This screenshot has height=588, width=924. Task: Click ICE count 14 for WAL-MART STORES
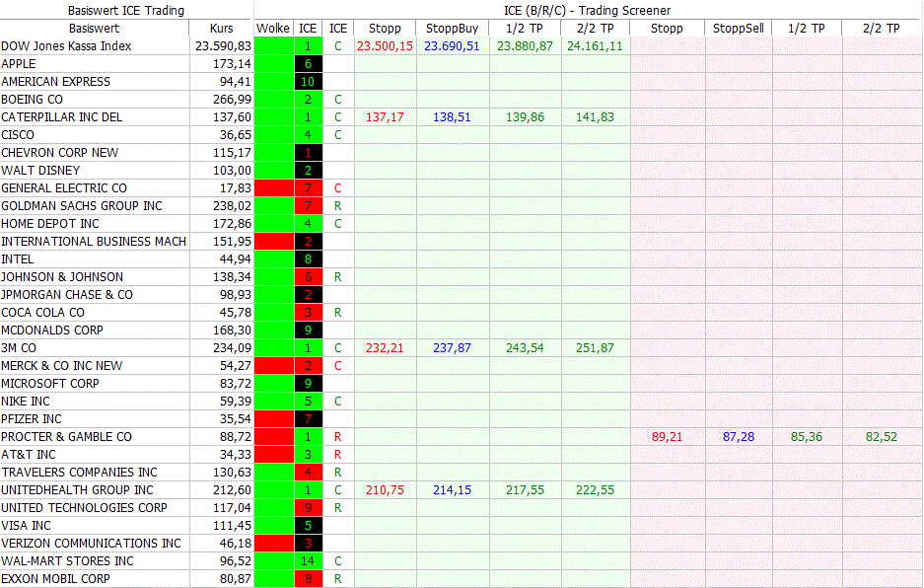click(309, 561)
